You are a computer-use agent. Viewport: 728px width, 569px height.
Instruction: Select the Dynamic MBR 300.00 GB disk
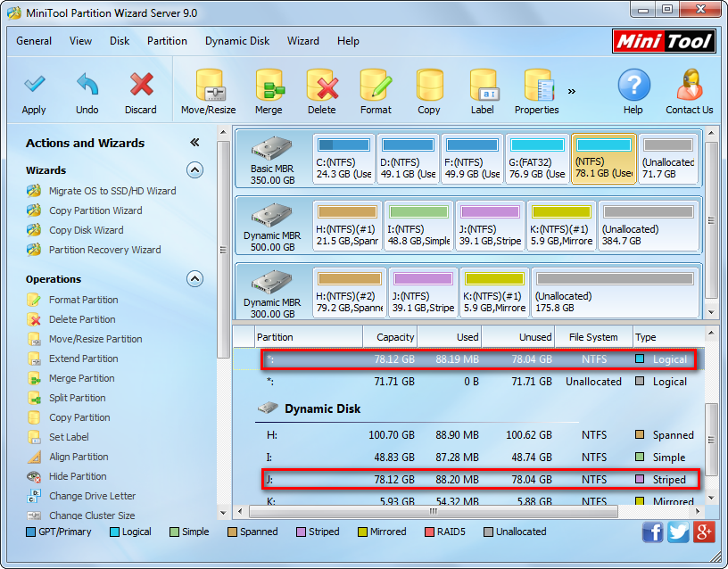coord(272,293)
